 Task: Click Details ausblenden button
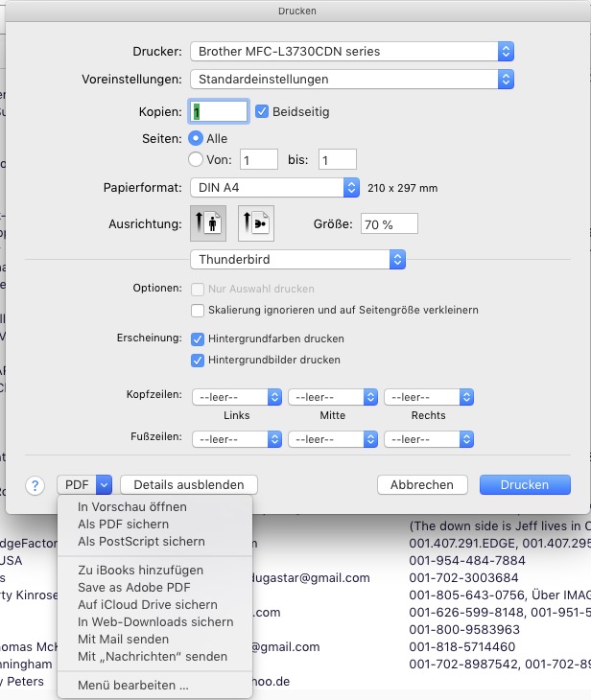click(x=189, y=485)
